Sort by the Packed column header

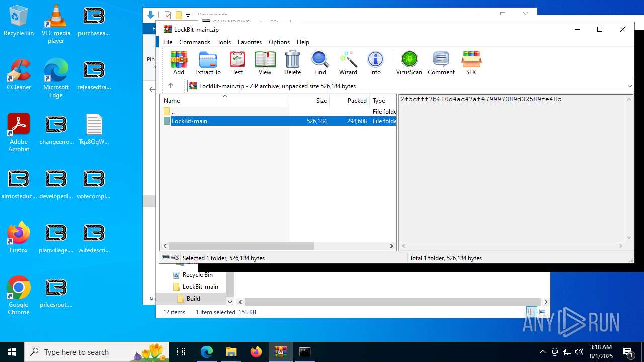350,100
